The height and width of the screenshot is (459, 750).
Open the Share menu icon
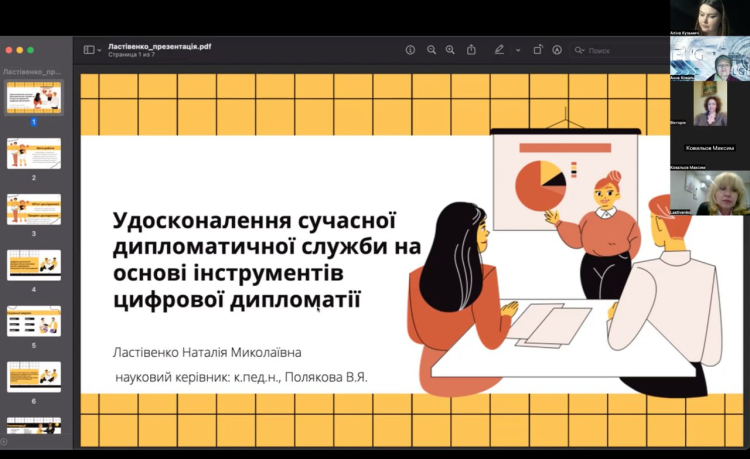[x=470, y=50]
